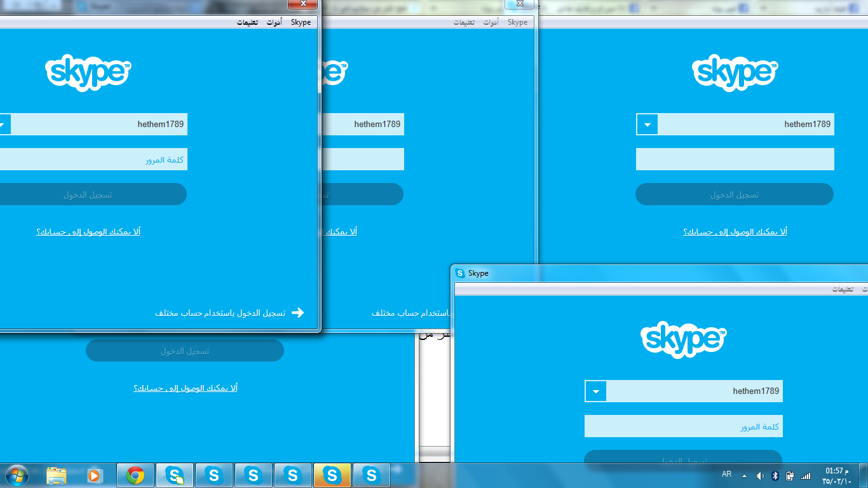Click the password input field

93,159
